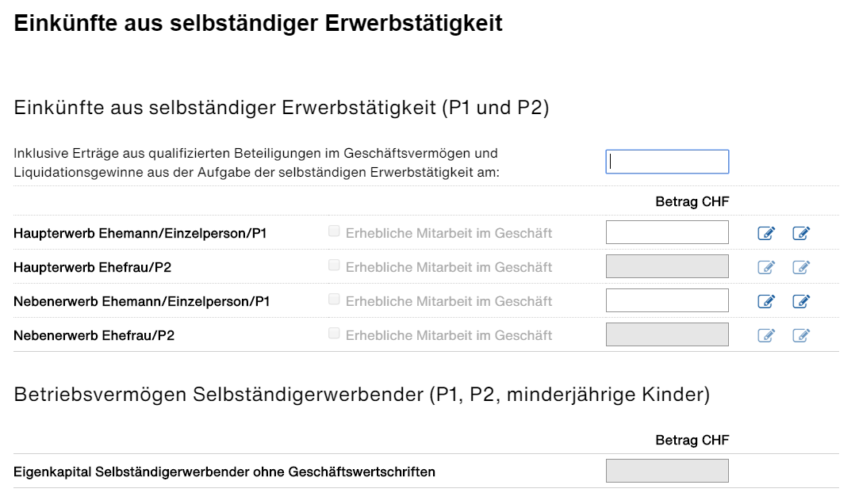Click label 'Nebenerwerb Ehemann/Einzelperson/P1'
This screenshot has height=504, width=855.
coord(142,301)
